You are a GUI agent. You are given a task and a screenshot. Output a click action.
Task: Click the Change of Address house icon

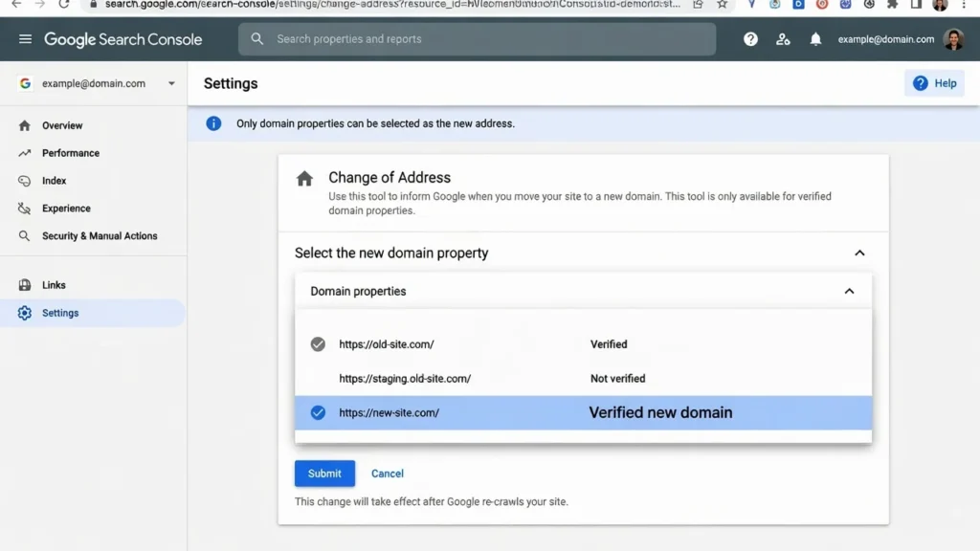point(304,179)
